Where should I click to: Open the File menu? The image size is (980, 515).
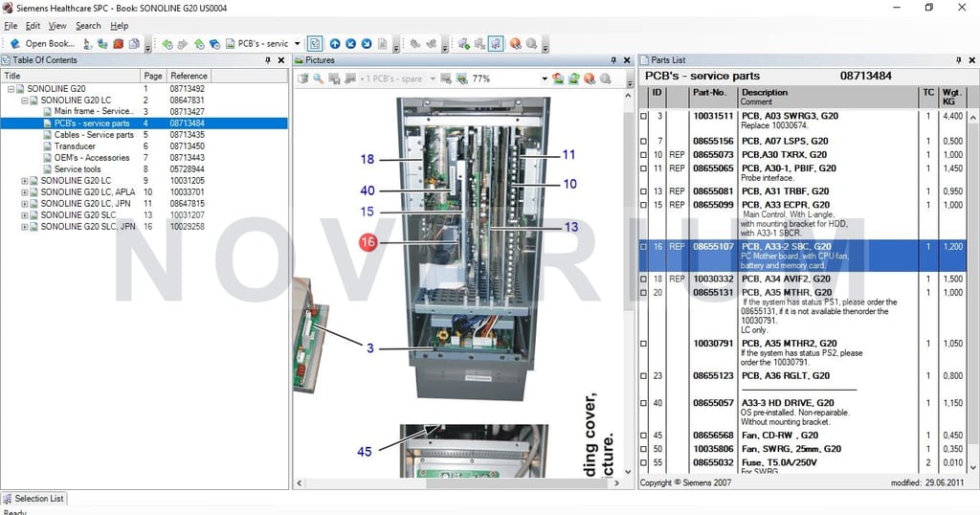[11, 26]
